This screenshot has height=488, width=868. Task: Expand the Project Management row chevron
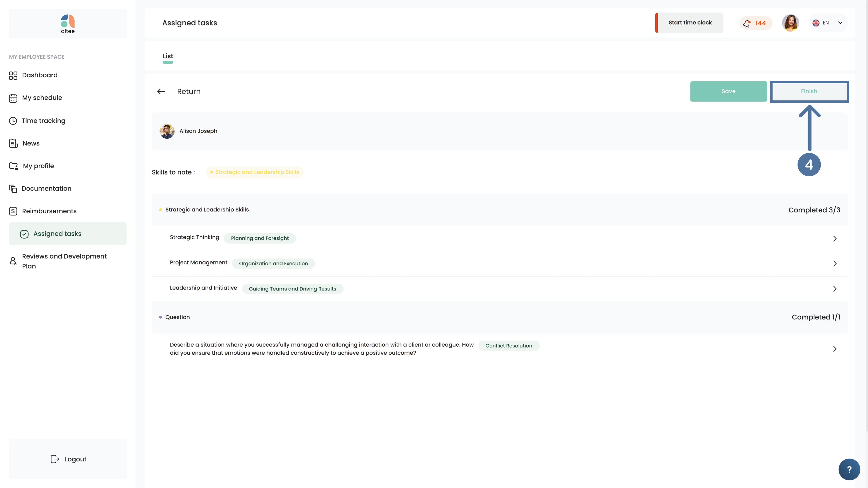coord(835,263)
